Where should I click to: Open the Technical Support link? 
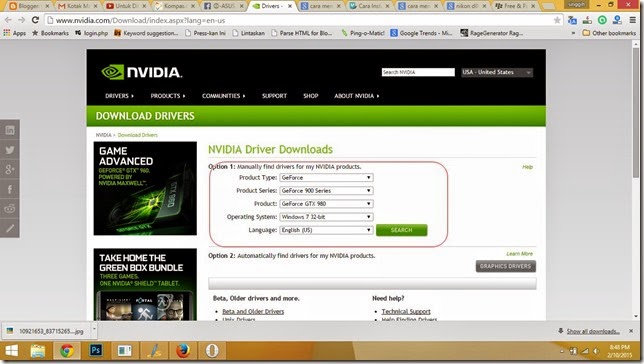[406, 311]
